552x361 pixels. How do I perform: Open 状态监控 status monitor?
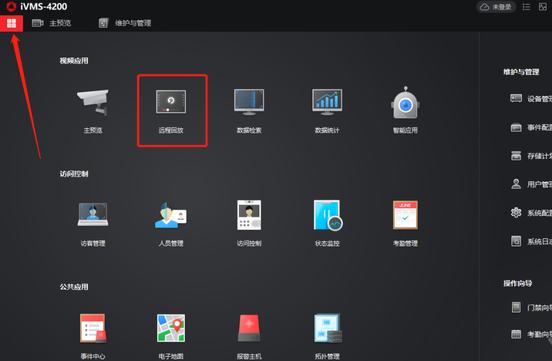coord(328,215)
